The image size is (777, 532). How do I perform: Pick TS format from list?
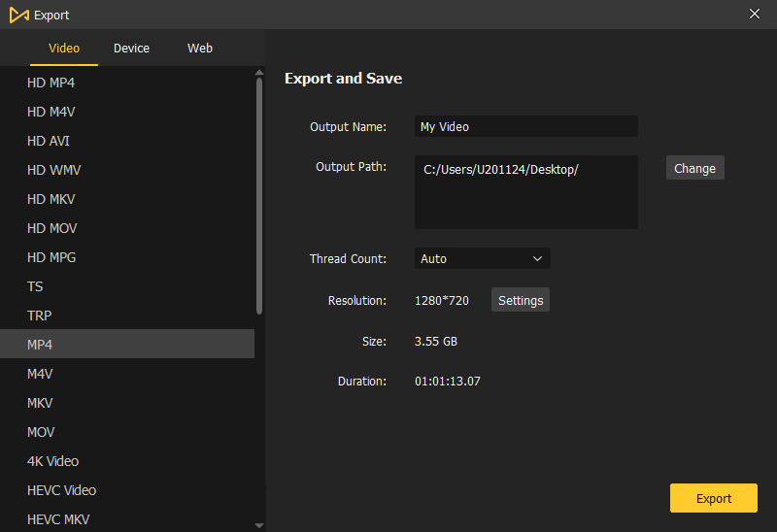click(x=127, y=286)
